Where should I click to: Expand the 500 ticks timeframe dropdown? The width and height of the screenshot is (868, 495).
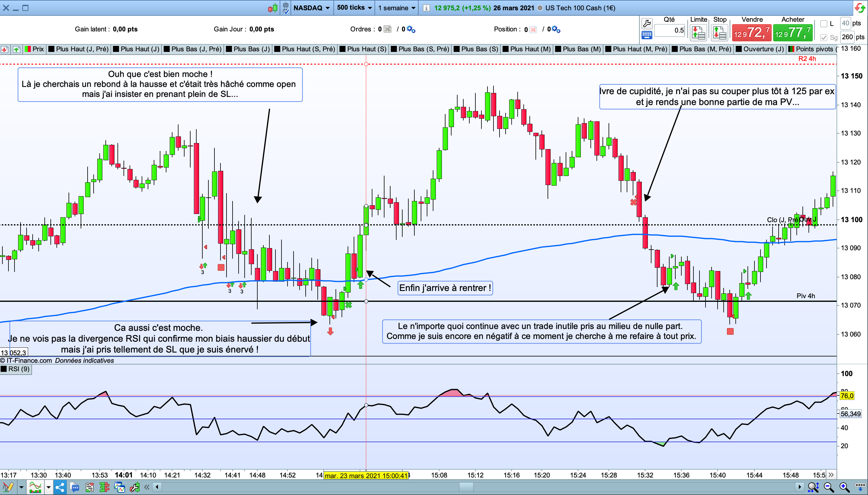354,8
